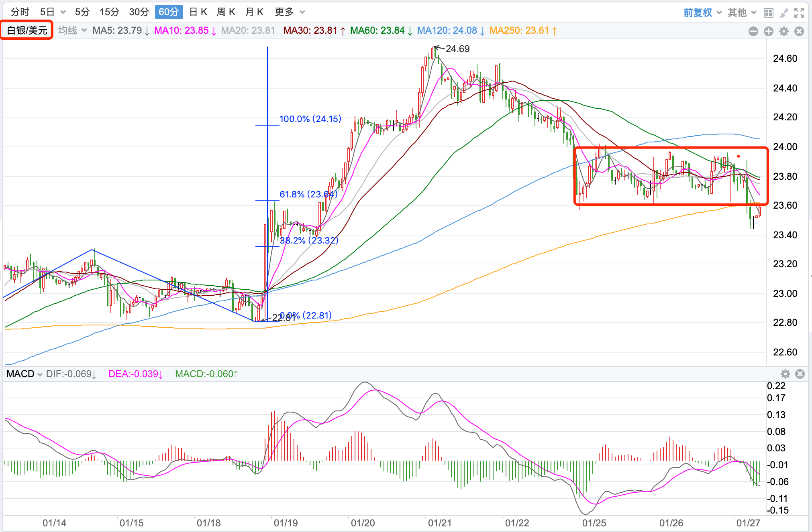Image resolution: width=812 pixels, height=532 pixels.
Task: Select the 5日 timeframe tab
Action: click(x=47, y=12)
